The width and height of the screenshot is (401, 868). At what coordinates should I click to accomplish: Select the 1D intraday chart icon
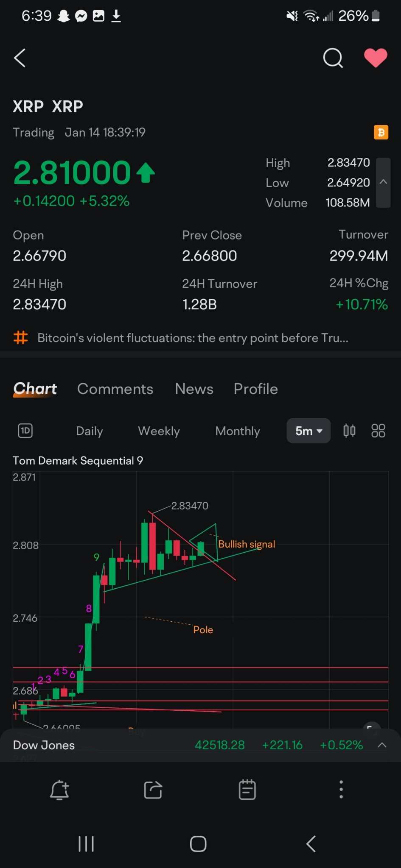coord(25,431)
